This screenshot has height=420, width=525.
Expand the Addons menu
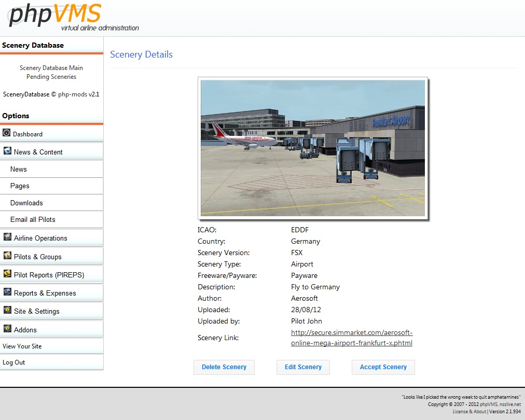(x=51, y=330)
